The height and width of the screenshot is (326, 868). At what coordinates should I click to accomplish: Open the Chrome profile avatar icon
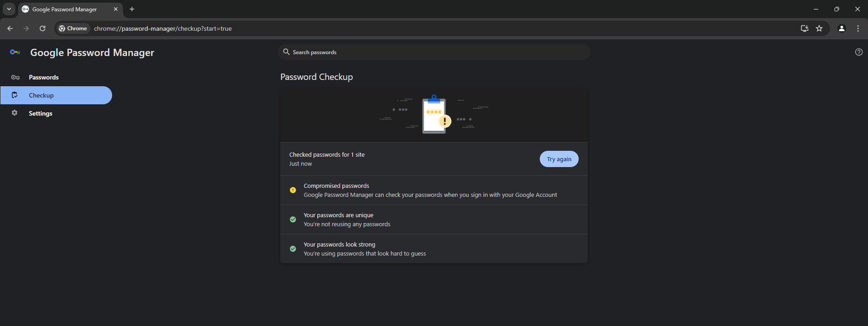(841, 28)
